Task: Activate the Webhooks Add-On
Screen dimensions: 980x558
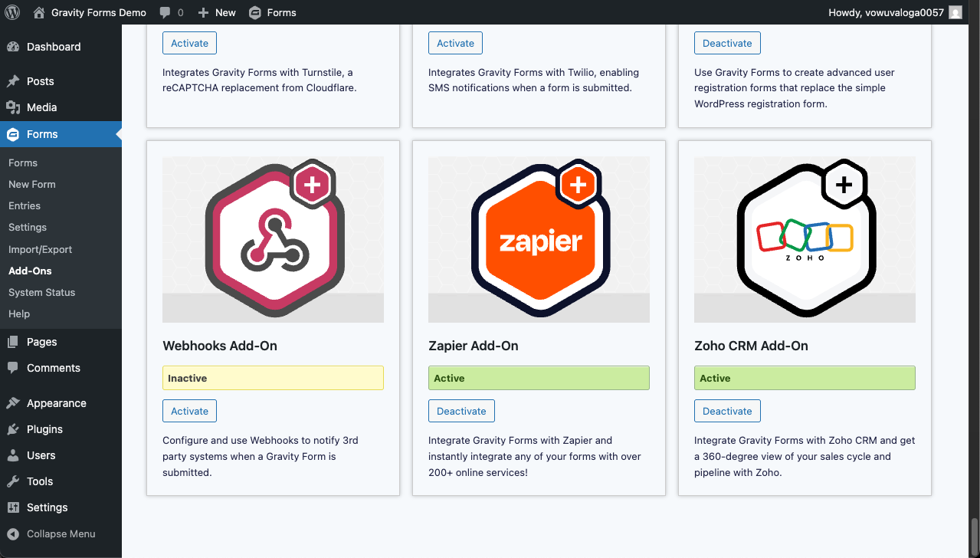Action: coord(189,411)
